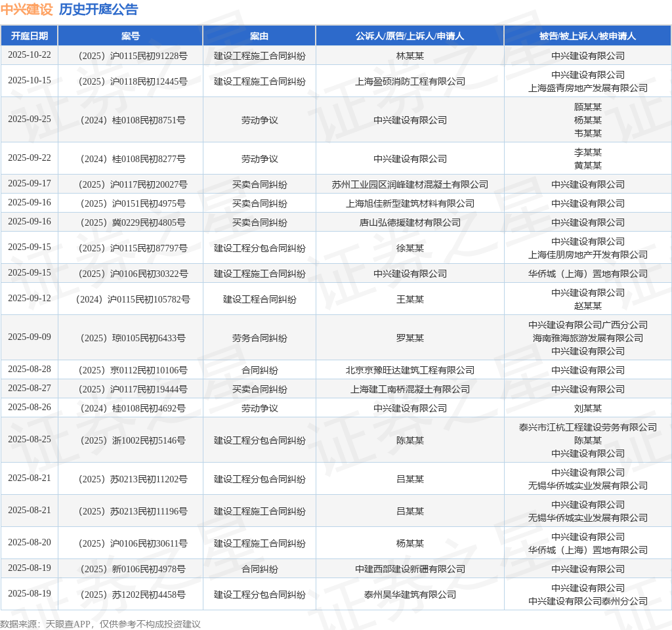Viewport: 672px width, 630px height.
Task: Click the date 2025-09-17
Action: pyautogui.click(x=29, y=184)
